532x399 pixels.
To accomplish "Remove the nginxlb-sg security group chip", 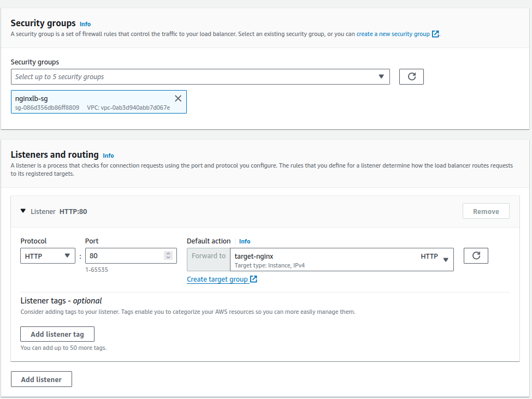I will coord(178,98).
